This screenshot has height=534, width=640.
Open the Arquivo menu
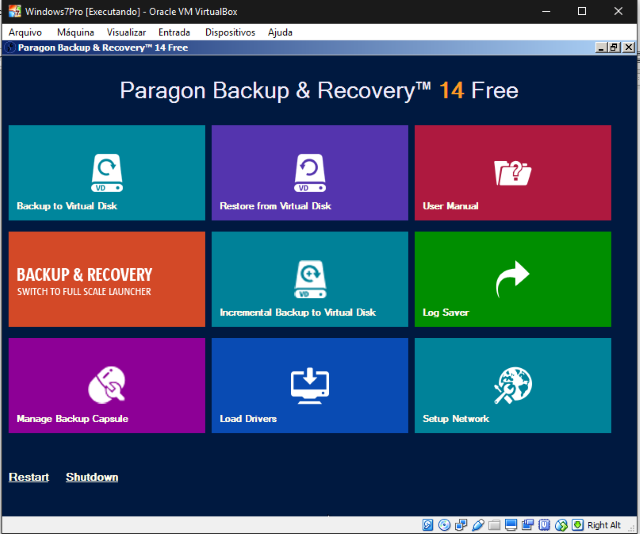click(x=25, y=32)
